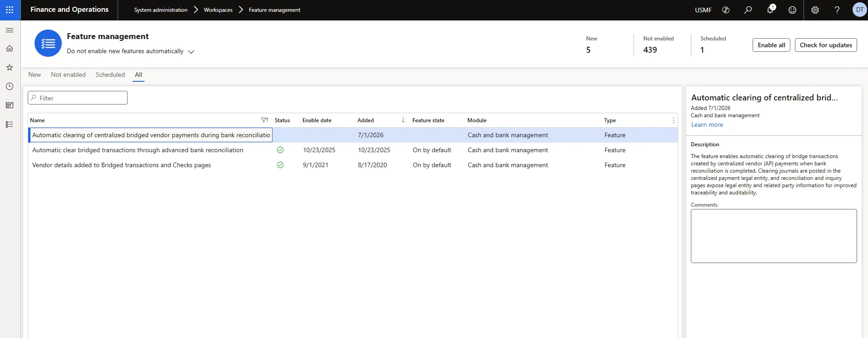Open Workspaces icon in the sidebar
Image resolution: width=868 pixels, height=338 pixels.
pos(10,105)
